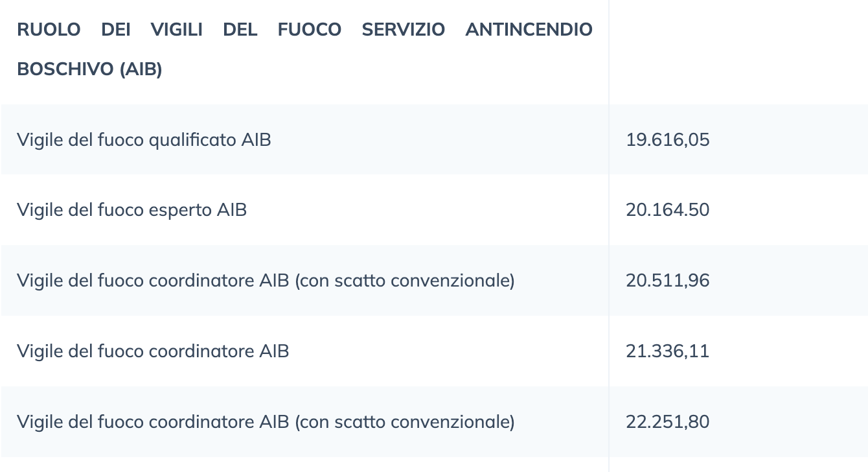868x472 pixels.
Task: Click the value 19.616,05
Action: coord(668,139)
